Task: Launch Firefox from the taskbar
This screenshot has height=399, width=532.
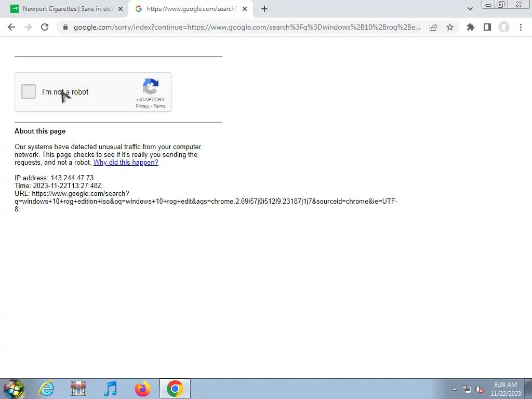Action: 142,389
